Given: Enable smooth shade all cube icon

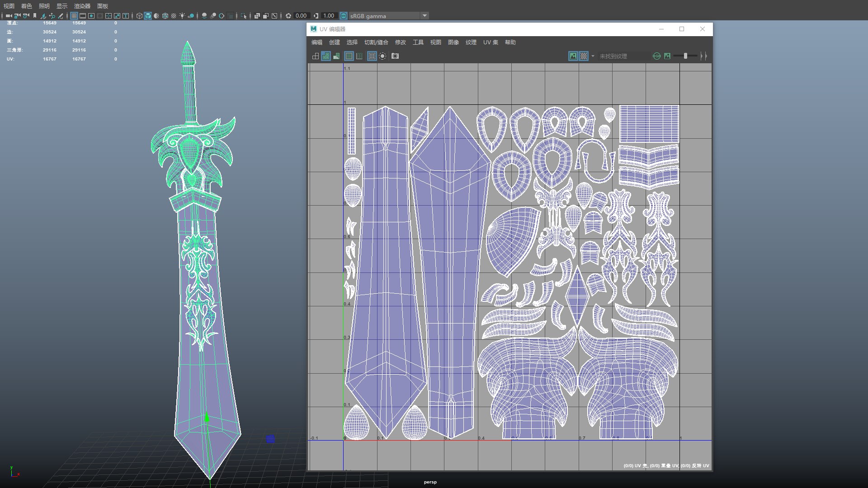Looking at the screenshot, I should 148,16.
